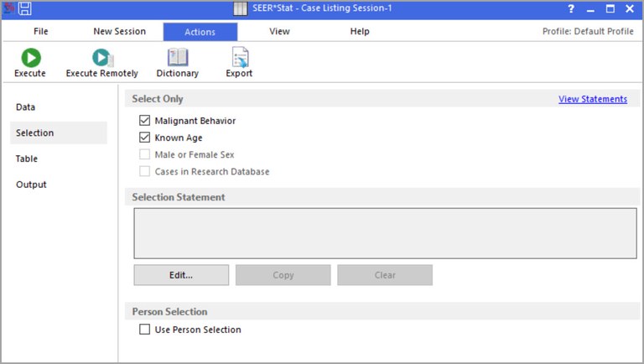The image size is (644, 364).
Task: Click the green Execute icon
Action: [30, 58]
